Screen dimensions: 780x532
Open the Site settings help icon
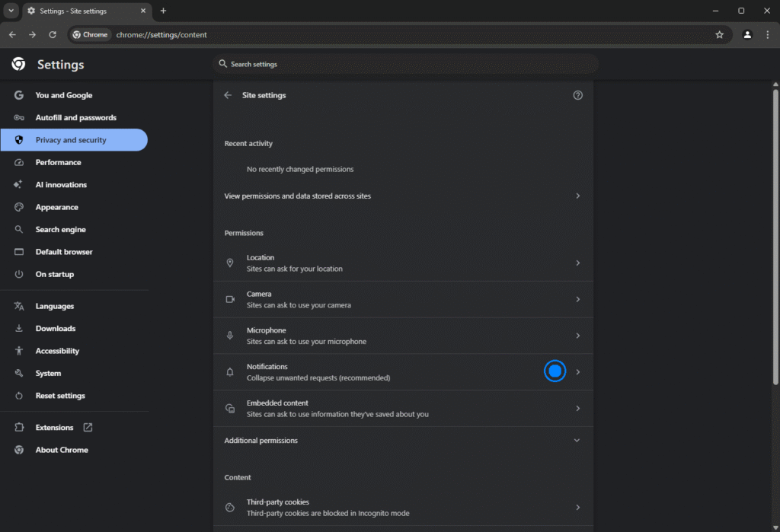[577, 95]
